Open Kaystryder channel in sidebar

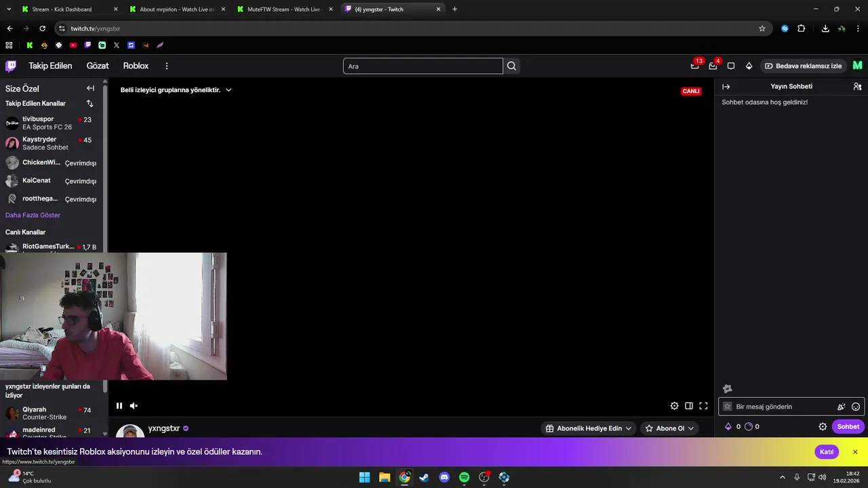point(52,143)
